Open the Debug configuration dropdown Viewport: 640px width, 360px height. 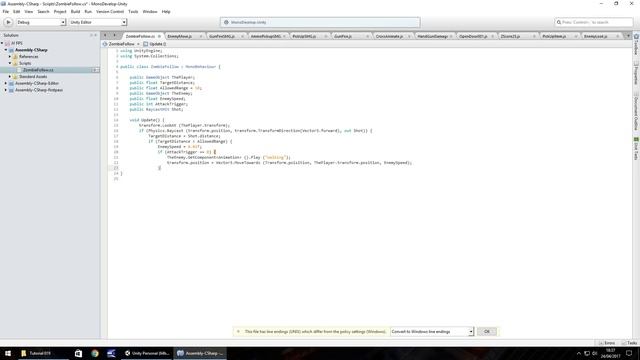click(41, 22)
